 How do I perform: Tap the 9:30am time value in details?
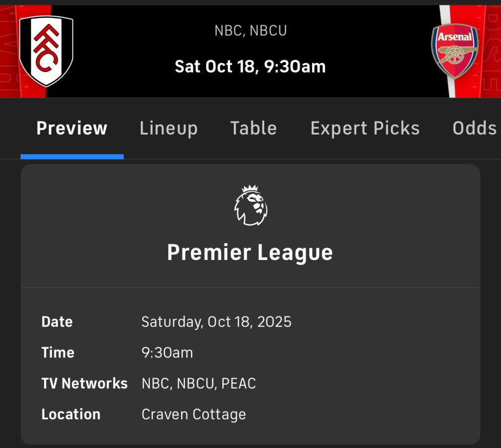pyautogui.click(x=167, y=353)
